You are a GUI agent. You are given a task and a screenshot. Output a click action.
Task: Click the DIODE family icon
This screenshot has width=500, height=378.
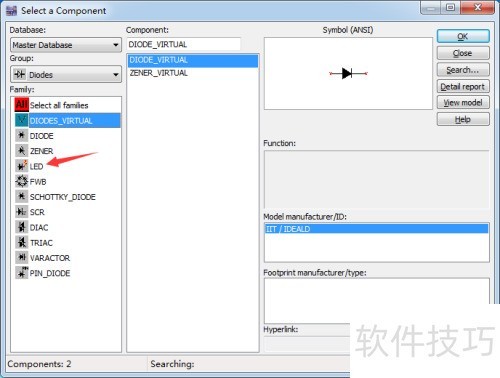pos(22,135)
